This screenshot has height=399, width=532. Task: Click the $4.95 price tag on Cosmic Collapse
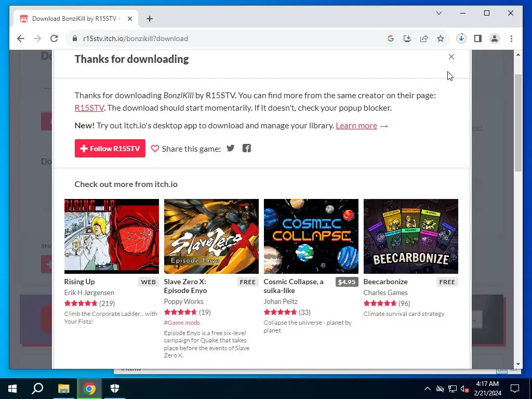(347, 282)
